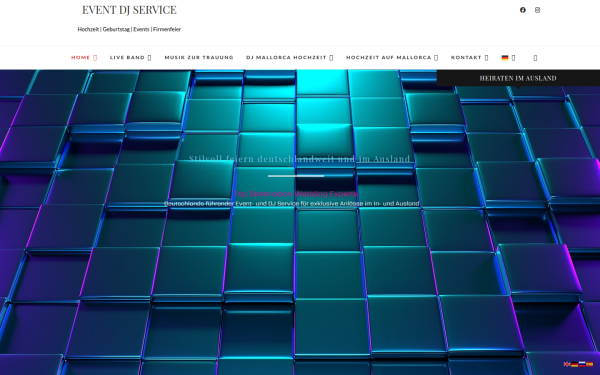The image size is (600, 375).
Task: Go to the Home menu item
Action: (x=80, y=57)
